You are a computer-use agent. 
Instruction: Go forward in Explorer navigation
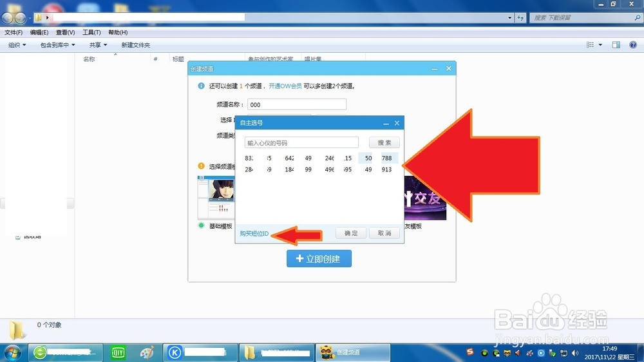tap(20, 17)
